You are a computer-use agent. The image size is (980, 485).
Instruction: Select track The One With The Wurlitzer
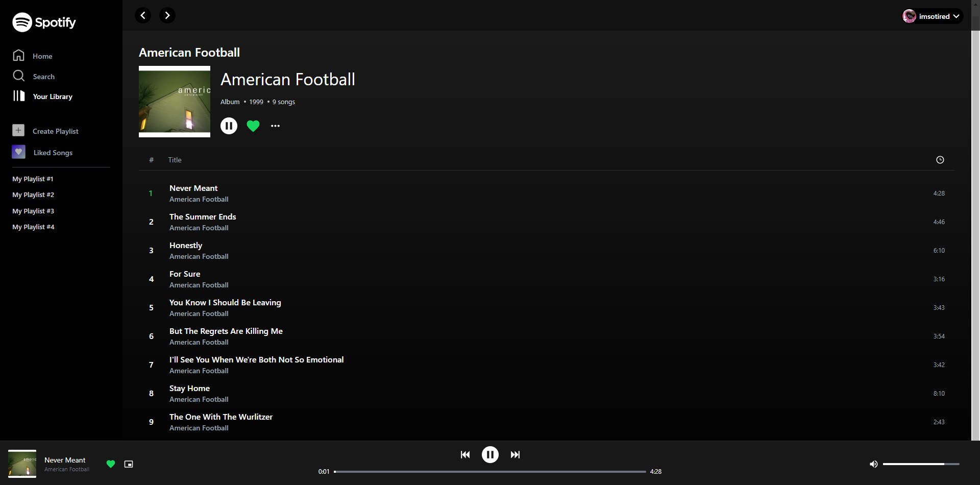pyautogui.click(x=547, y=422)
